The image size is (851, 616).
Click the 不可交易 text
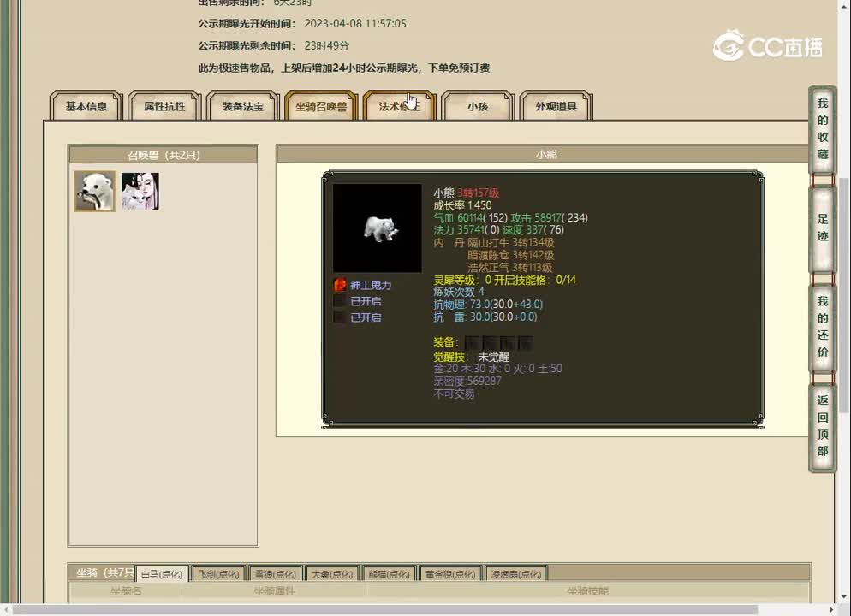(454, 394)
